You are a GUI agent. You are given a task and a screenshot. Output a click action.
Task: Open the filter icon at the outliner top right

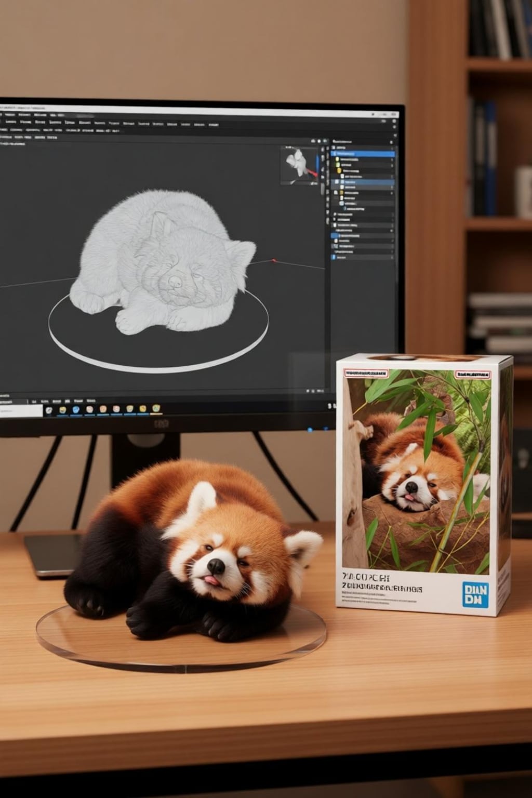point(391,142)
